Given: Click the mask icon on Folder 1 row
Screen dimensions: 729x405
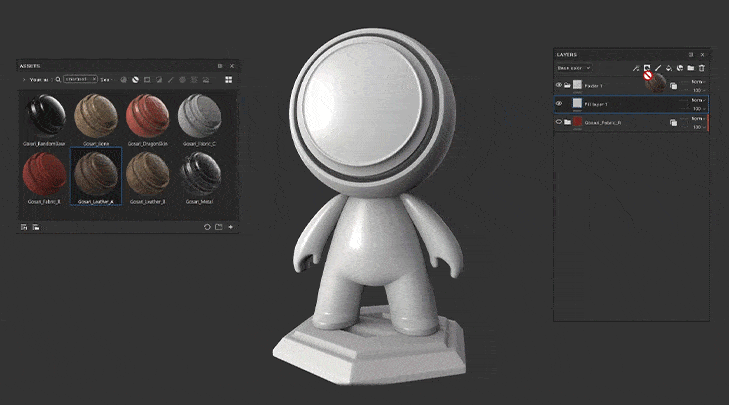Looking at the screenshot, I should coord(673,86).
